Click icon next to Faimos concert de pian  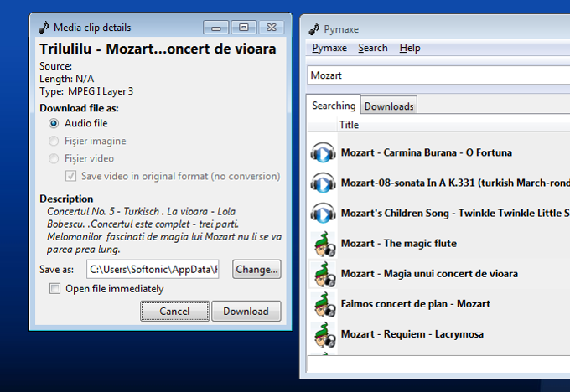(324, 304)
